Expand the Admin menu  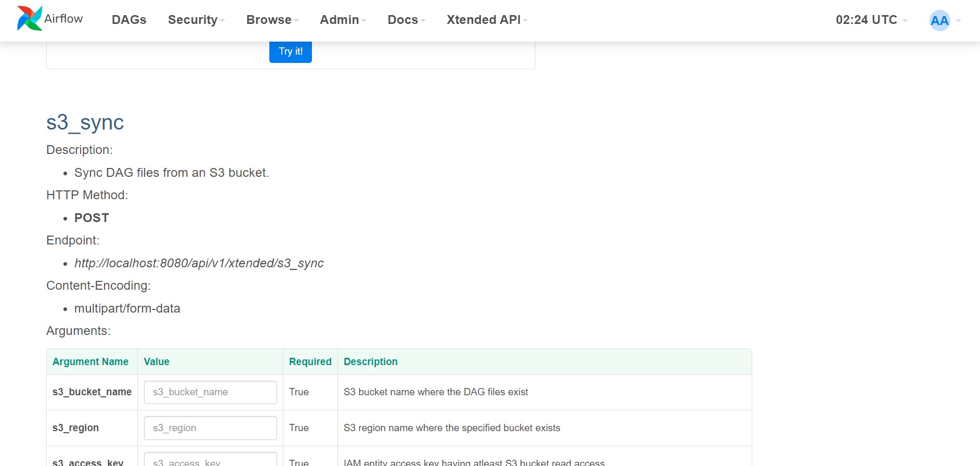pos(343,20)
